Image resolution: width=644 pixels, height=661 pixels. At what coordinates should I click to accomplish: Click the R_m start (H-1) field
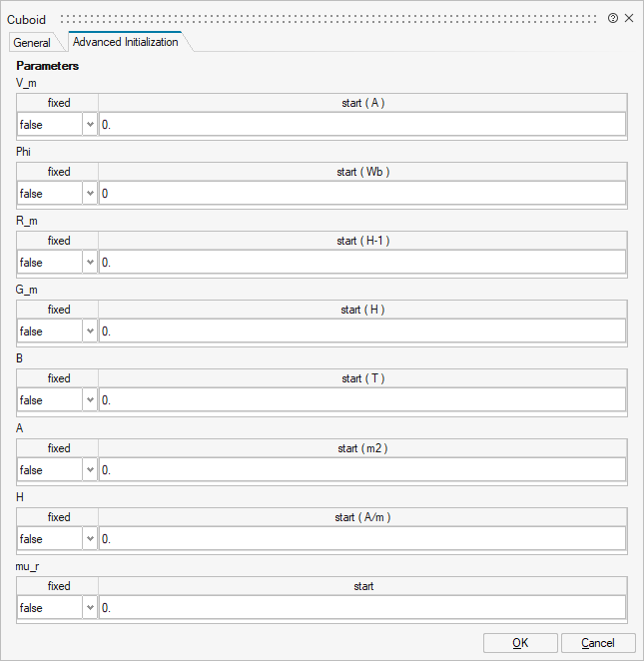pyautogui.click(x=361, y=263)
